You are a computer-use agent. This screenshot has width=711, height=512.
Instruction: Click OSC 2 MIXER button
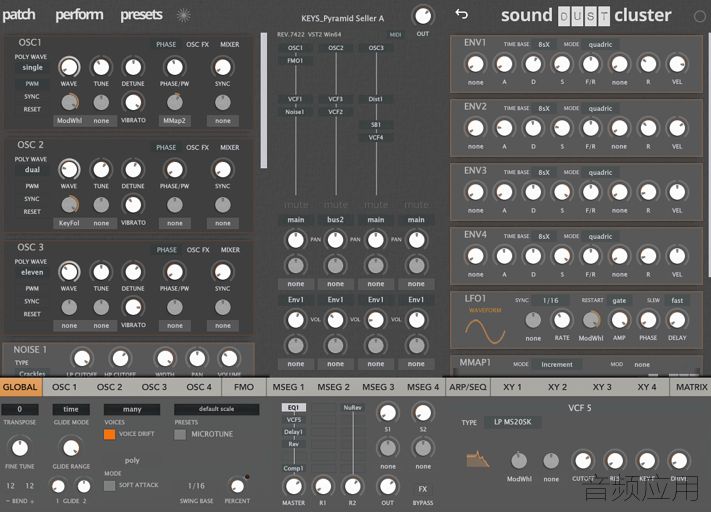[229, 147]
